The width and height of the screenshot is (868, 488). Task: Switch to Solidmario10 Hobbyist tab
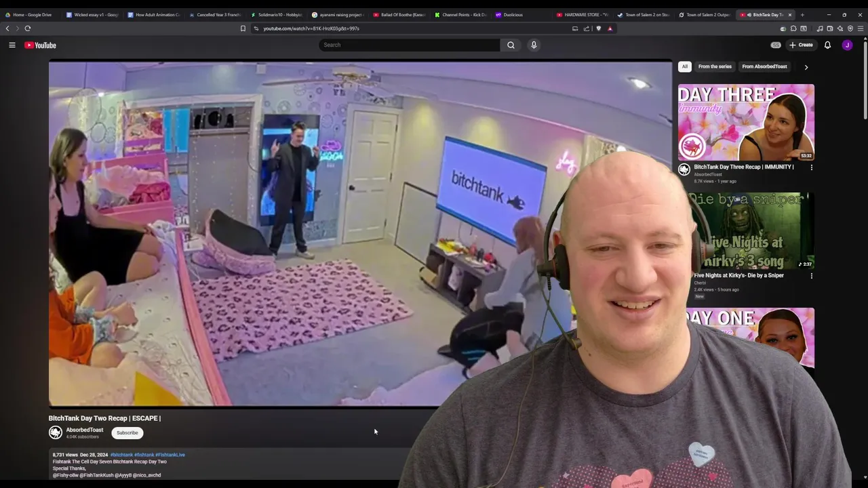coord(276,14)
